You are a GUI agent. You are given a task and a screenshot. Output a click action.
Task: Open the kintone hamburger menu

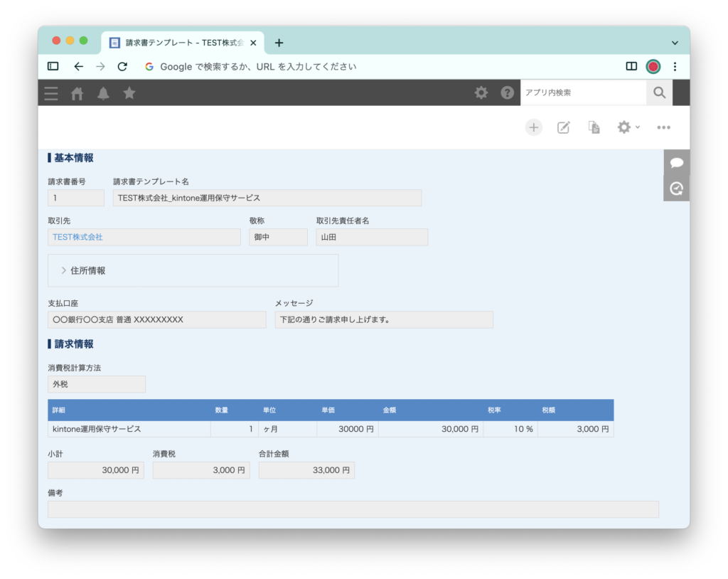[51, 93]
